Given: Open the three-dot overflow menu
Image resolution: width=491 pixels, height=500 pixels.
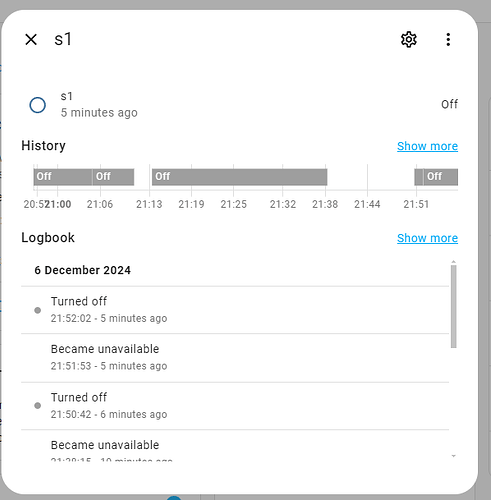Looking at the screenshot, I should click(448, 40).
